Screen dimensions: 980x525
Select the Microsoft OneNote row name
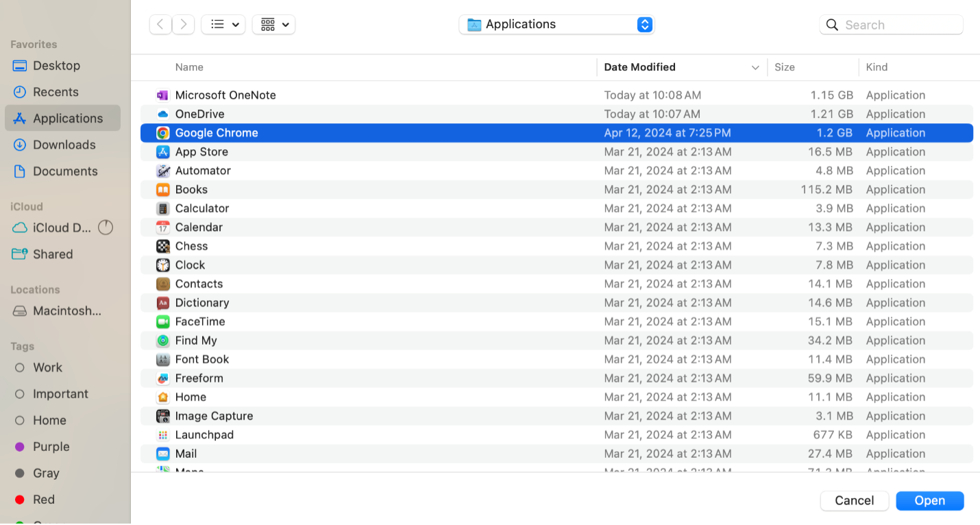[225, 95]
